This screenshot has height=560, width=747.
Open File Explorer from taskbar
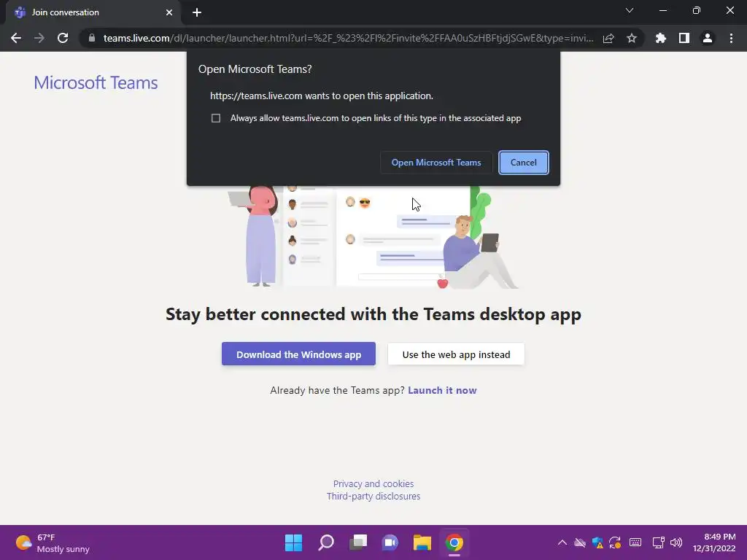pos(422,542)
